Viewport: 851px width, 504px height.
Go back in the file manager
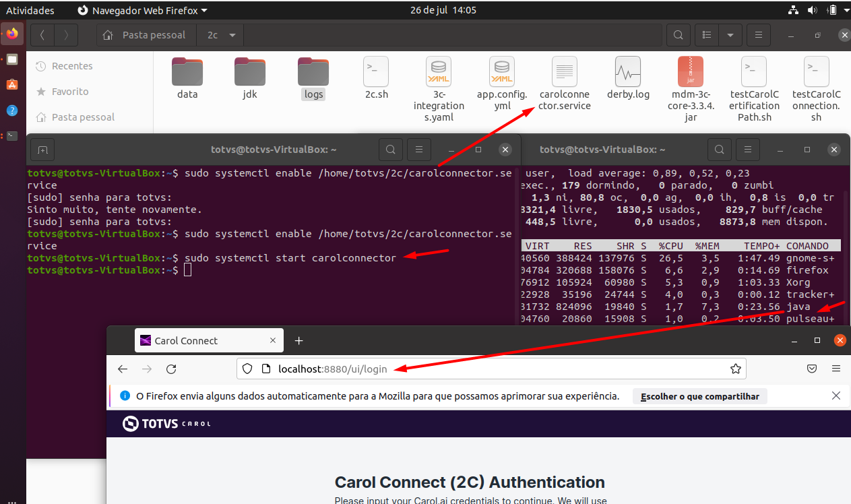pyautogui.click(x=42, y=35)
